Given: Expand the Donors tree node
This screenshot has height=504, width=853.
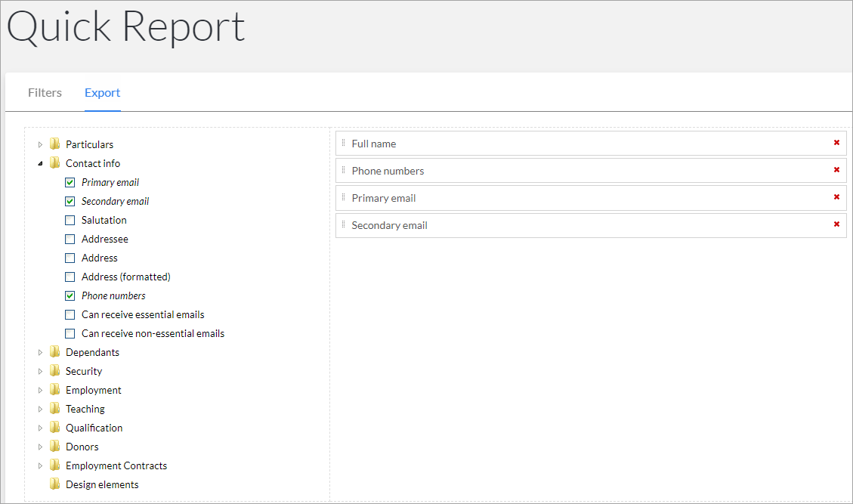Looking at the screenshot, I should click(x=40, y=447).
